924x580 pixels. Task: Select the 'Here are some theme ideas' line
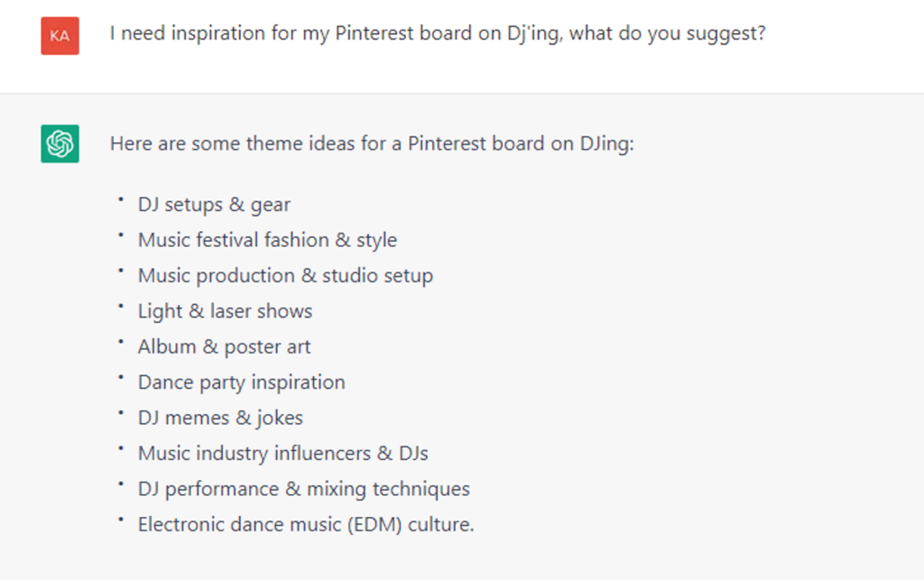(372, 143)
